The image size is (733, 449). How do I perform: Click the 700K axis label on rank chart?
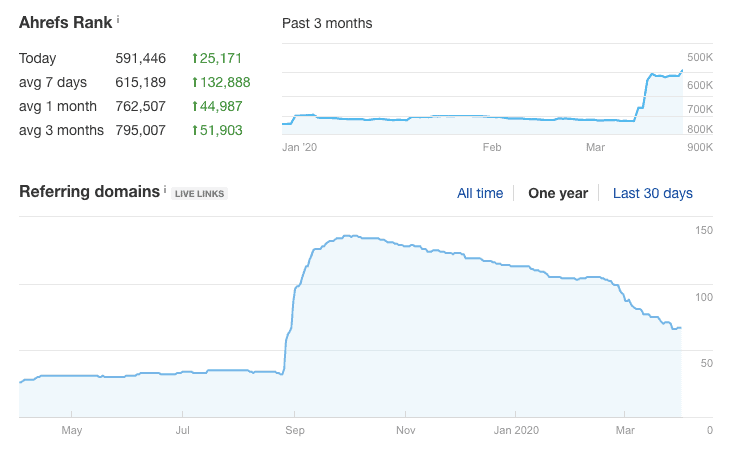[x=700, y=109]
